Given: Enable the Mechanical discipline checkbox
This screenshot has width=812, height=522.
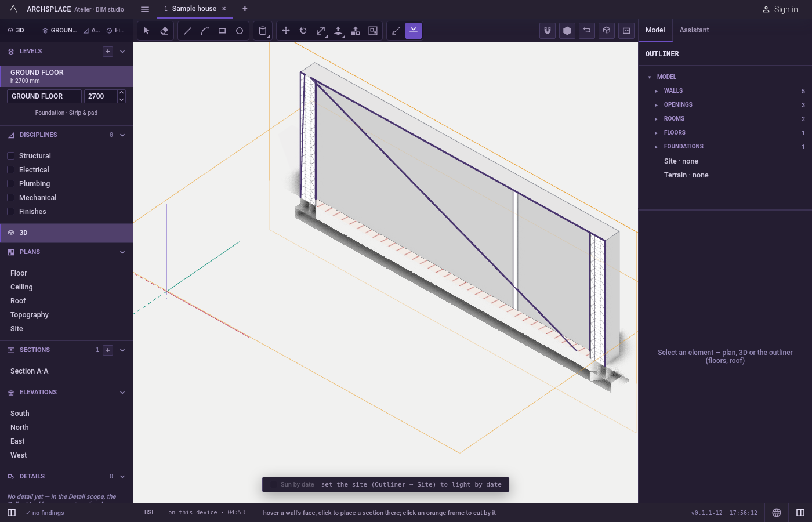Looking at the screenshot, I should point(10,198).
